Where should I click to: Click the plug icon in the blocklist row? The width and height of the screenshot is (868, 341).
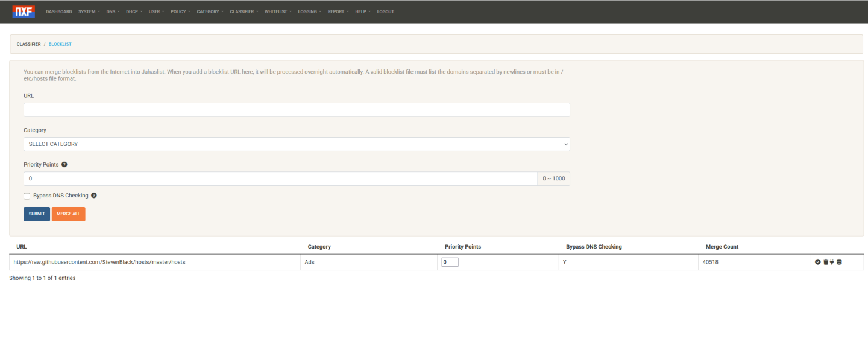click(x=832, y=262)
